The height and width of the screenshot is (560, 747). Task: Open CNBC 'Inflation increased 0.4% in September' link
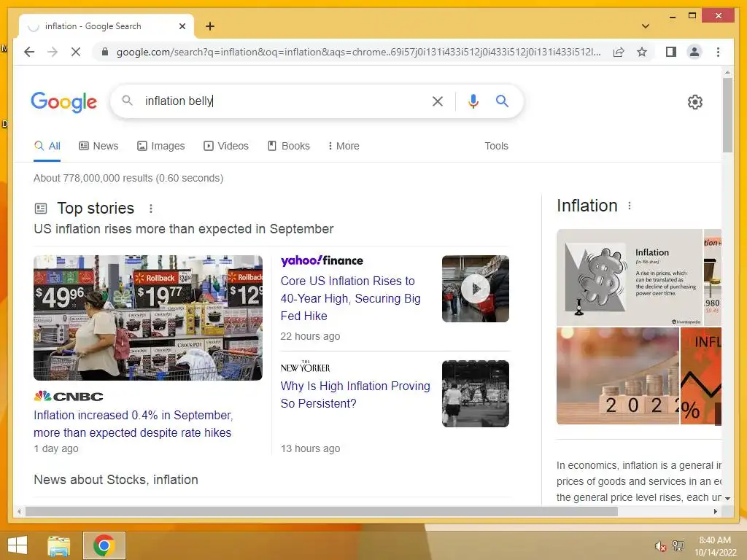coord(133,424)
